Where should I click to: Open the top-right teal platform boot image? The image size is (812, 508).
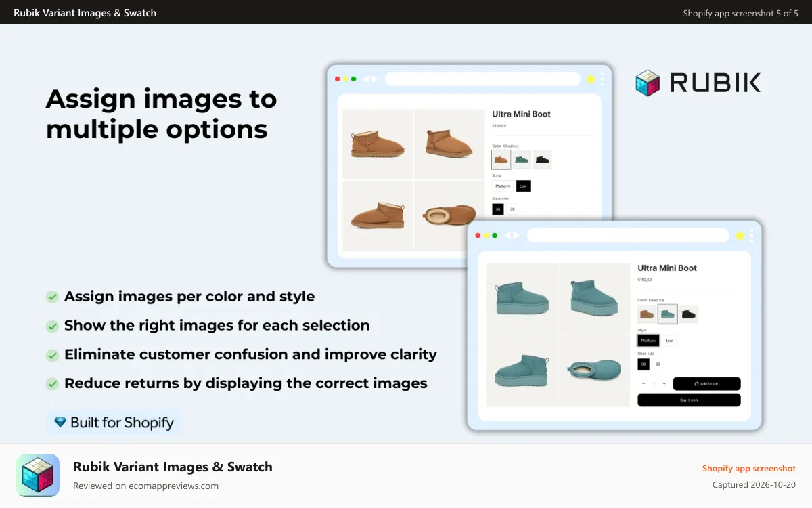point(594,298)
